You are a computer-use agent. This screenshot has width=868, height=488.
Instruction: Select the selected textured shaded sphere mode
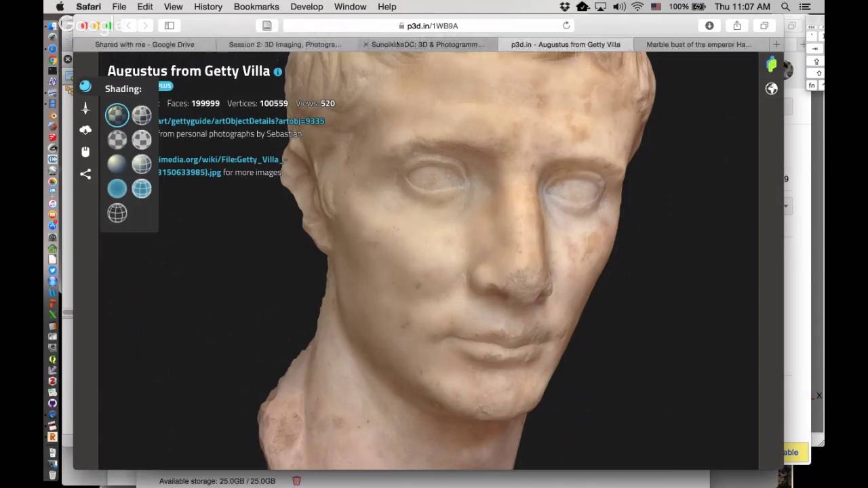tap(117, 115)
